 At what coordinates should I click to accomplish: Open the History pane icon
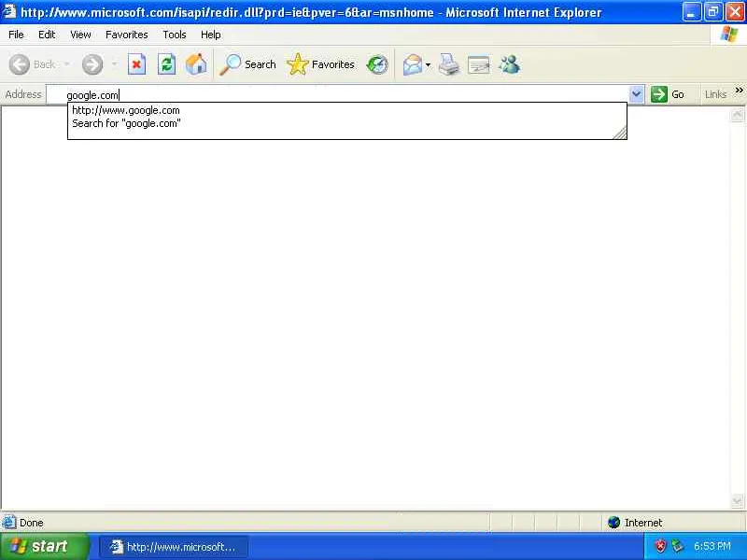pyautogui.click(x=377, y=64)
